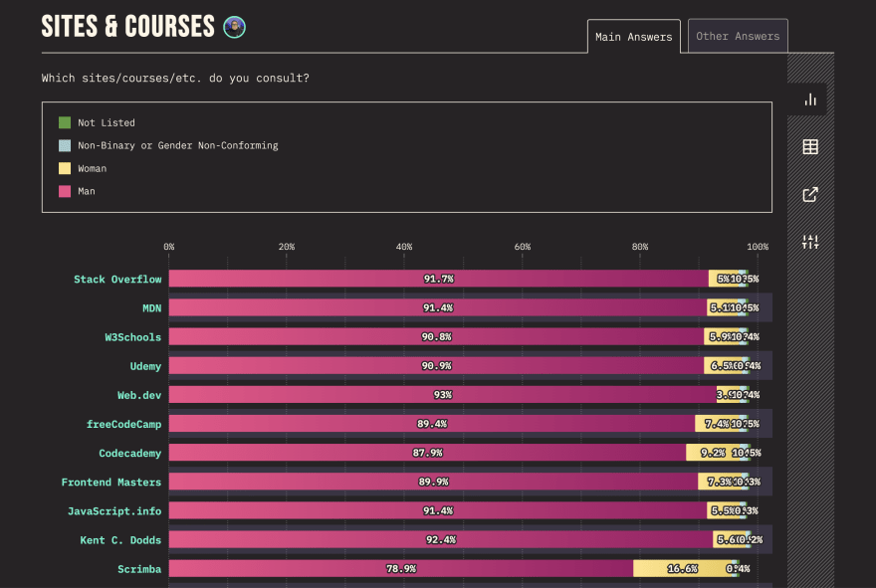
Task: Click the yellow Woman legend swatch
Action: pyautogui.click(x=65, y=168)
